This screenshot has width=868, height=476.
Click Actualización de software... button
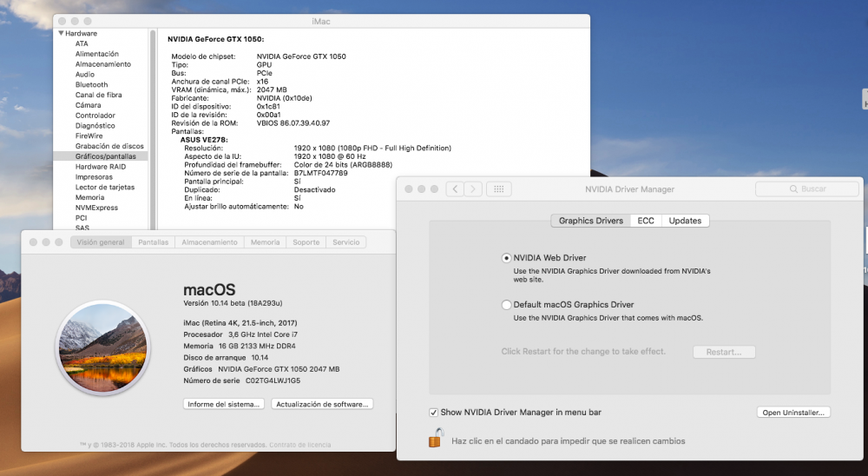(x=322, y=404)
